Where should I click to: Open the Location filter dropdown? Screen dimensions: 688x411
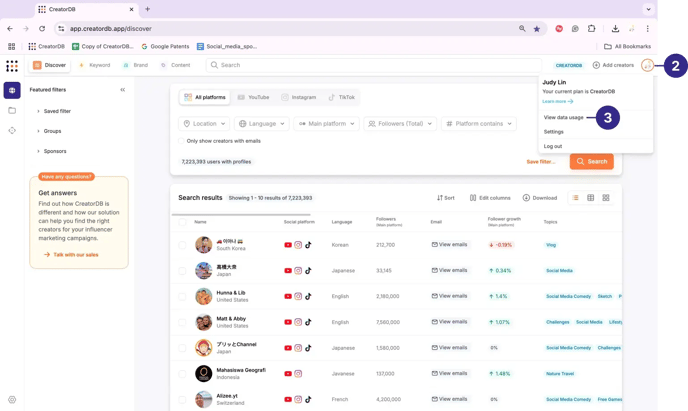click(x=204, y=124)
